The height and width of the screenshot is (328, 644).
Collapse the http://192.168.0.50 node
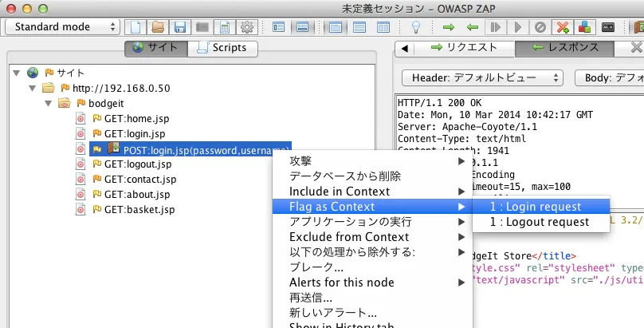point(32,89)
